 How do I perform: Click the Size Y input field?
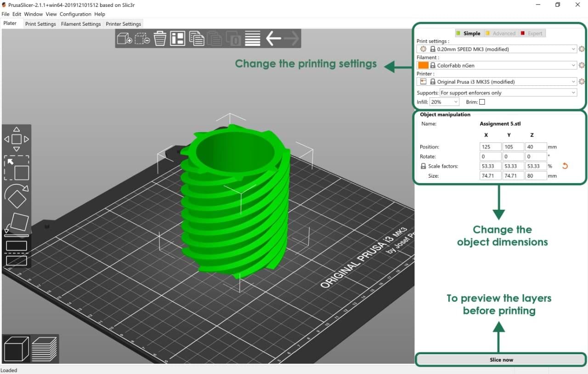point(513,176)
